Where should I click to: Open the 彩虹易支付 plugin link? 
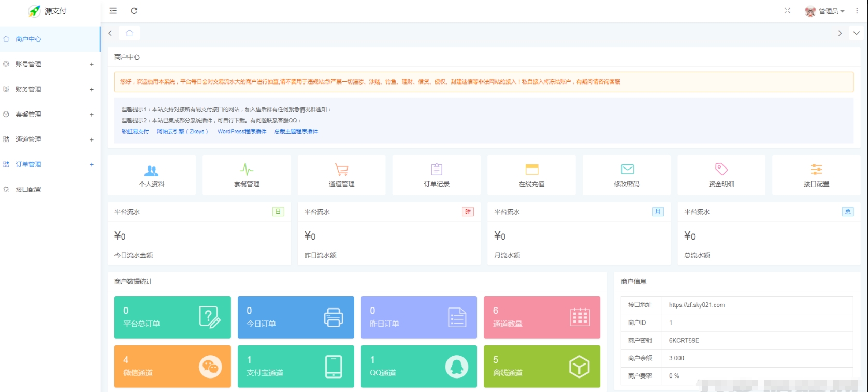point(135,132)
